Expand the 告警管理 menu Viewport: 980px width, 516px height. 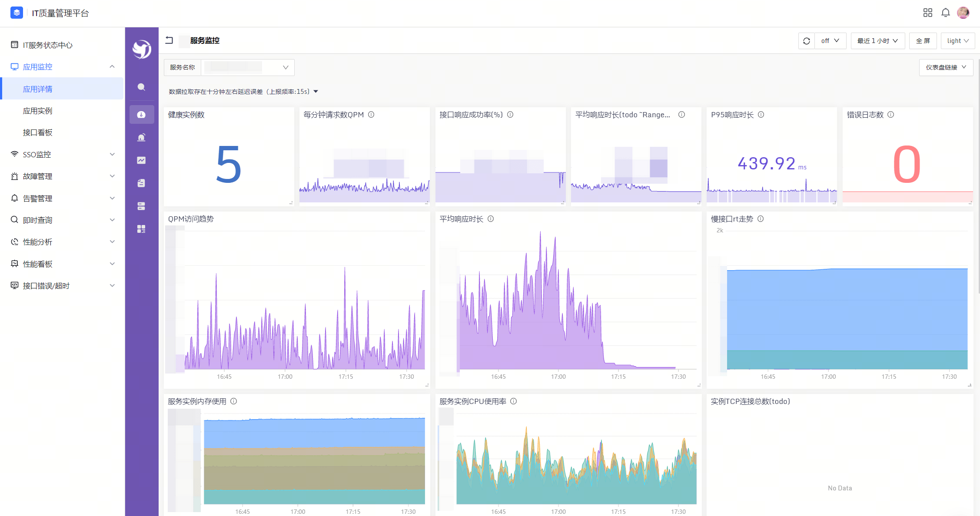112,198
